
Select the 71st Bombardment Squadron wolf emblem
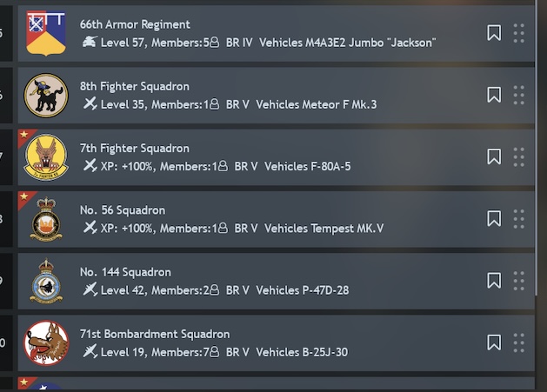pyautogui.click(x=46, y=342)
